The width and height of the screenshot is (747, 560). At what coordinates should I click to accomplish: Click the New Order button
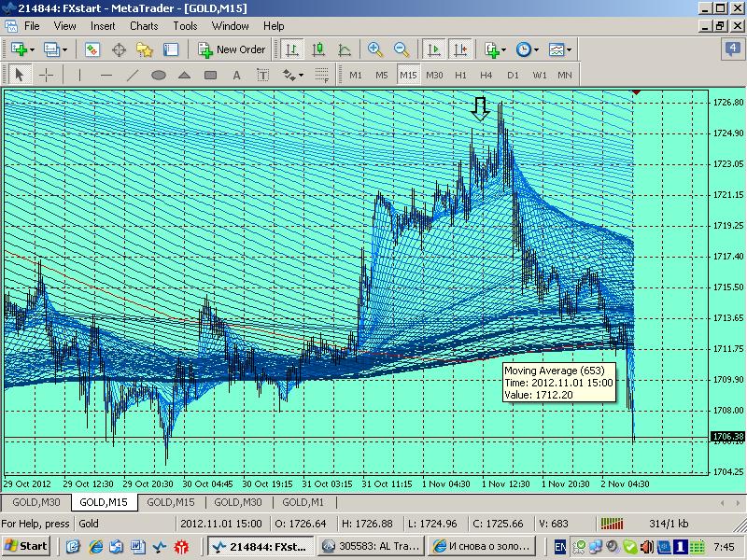(233, 49)
